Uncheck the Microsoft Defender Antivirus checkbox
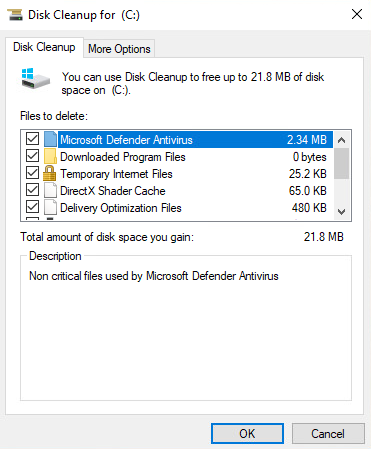Image resolution: width=371 pixels, height=449 pixels. [32, 139]
